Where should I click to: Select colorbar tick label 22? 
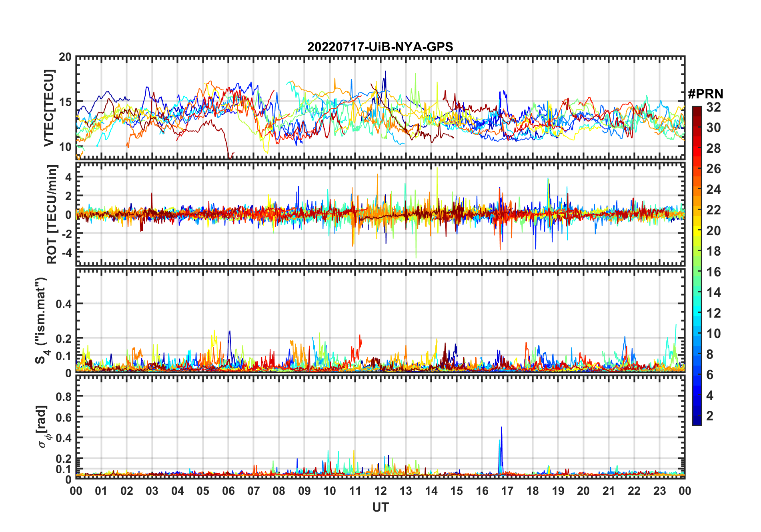tap(713, 210)
